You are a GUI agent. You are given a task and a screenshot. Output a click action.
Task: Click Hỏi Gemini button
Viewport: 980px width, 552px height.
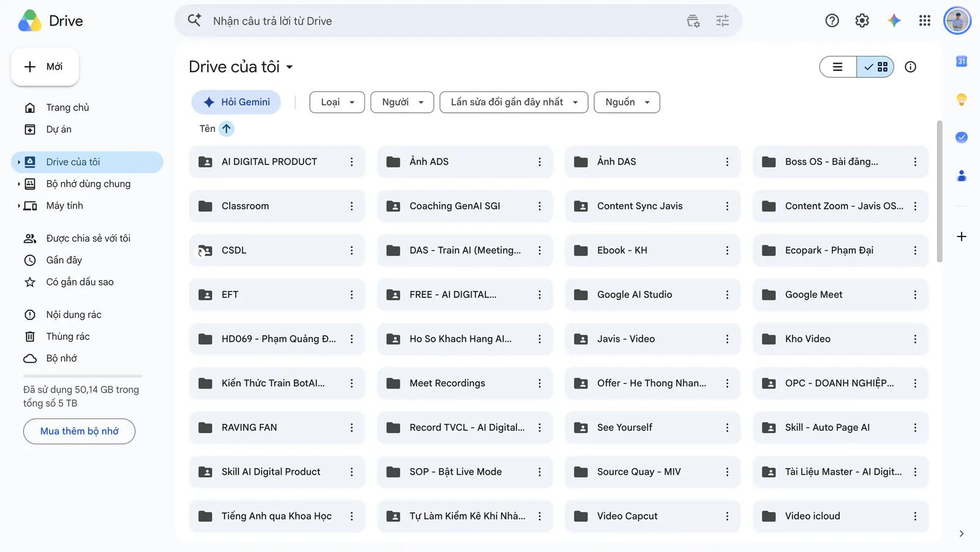(x=236, y=102)
